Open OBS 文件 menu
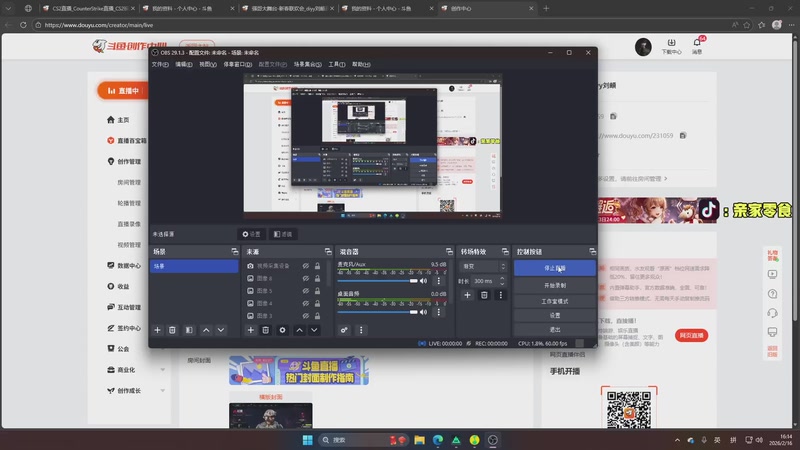Screen dimensions: 800x450 coord(160,64)
